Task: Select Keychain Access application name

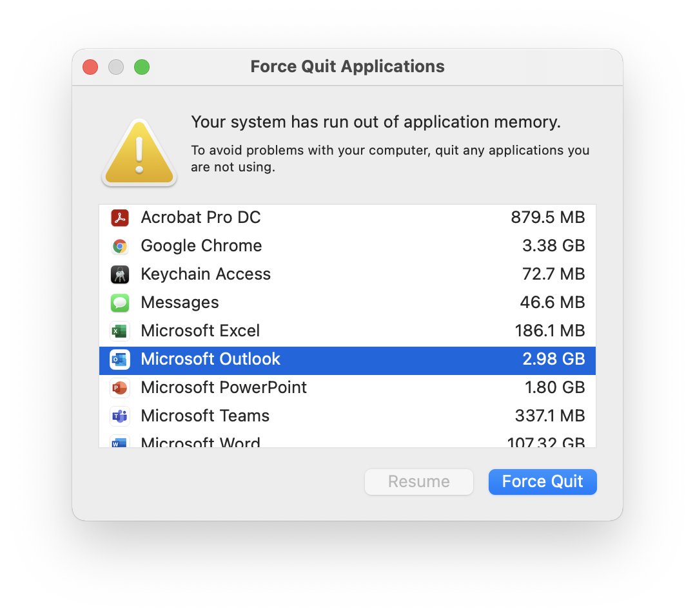Action: click(x=206, y=274)
